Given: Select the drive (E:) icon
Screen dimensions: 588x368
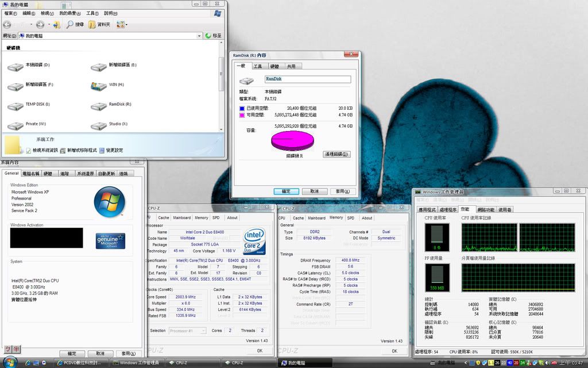Looking at the screenshot, I should click(99, 67).
